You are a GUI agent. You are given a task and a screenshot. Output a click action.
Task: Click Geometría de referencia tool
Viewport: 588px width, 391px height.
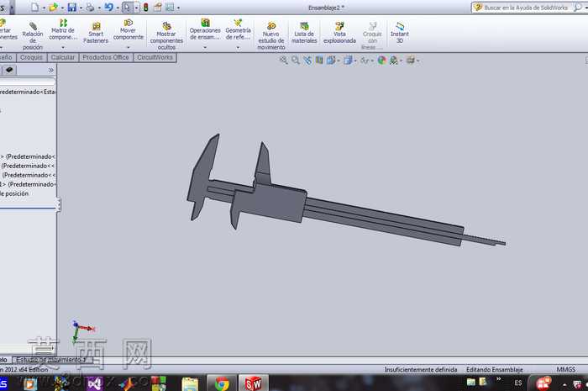pos(238,30)
